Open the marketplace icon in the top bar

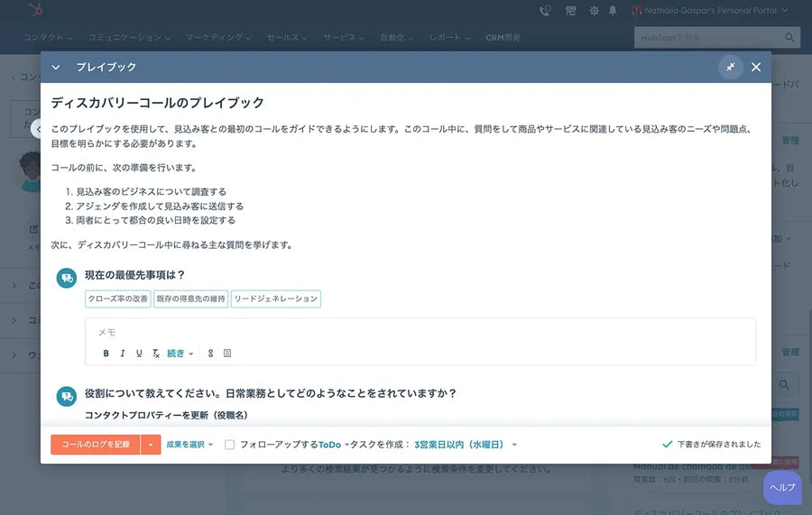[570, 11]
